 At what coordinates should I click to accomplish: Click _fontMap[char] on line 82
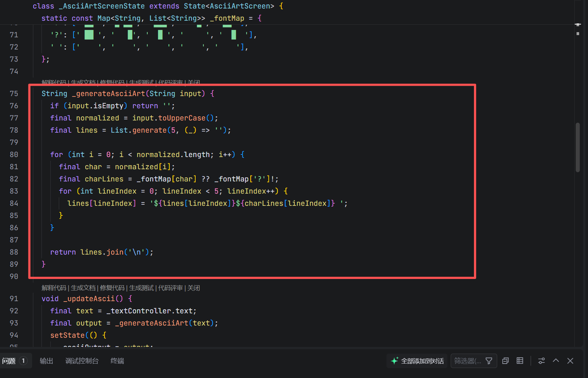tap(167, 179)
